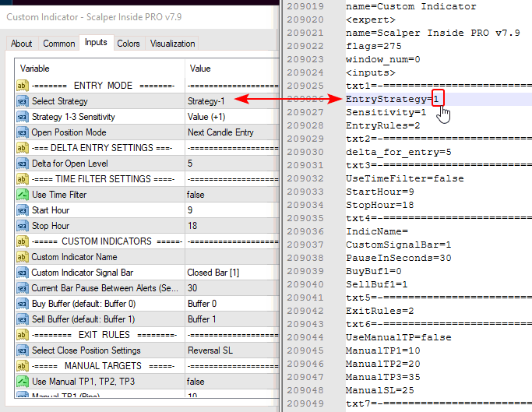Click the icon beside Select Strategy
The width and height of the screenshot is (532, 412).
(x=22, y=101)
